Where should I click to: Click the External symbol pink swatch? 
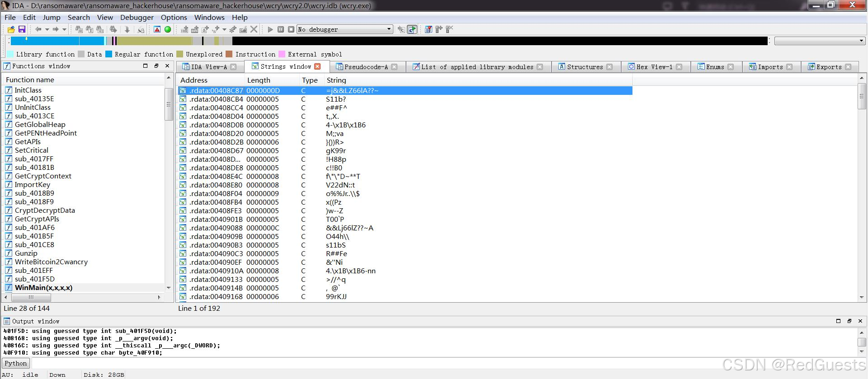pyautogui.click(x=282, y=54)
